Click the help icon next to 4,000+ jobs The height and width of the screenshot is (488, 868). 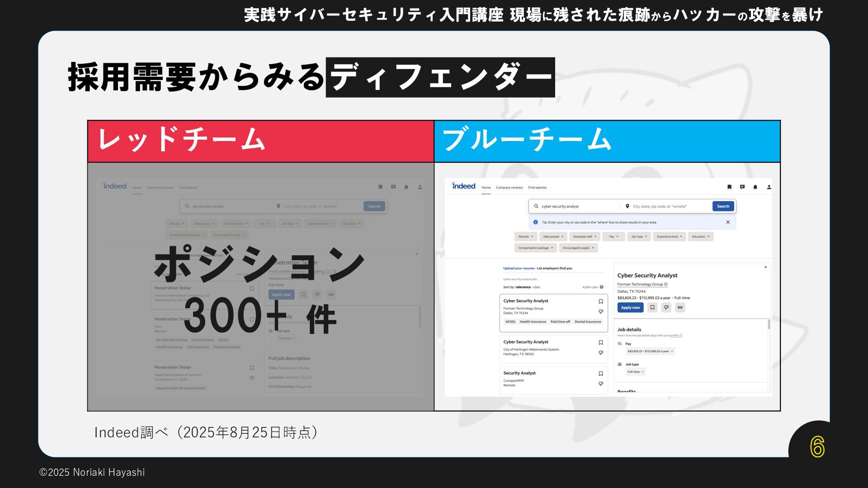[602, 287]
